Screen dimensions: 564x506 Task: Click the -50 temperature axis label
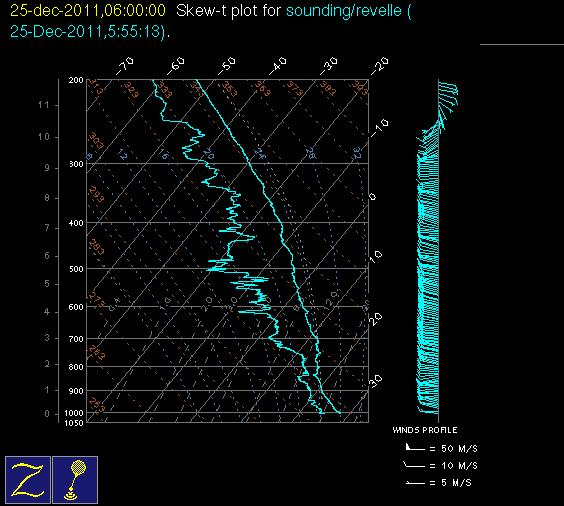[227, 66]
